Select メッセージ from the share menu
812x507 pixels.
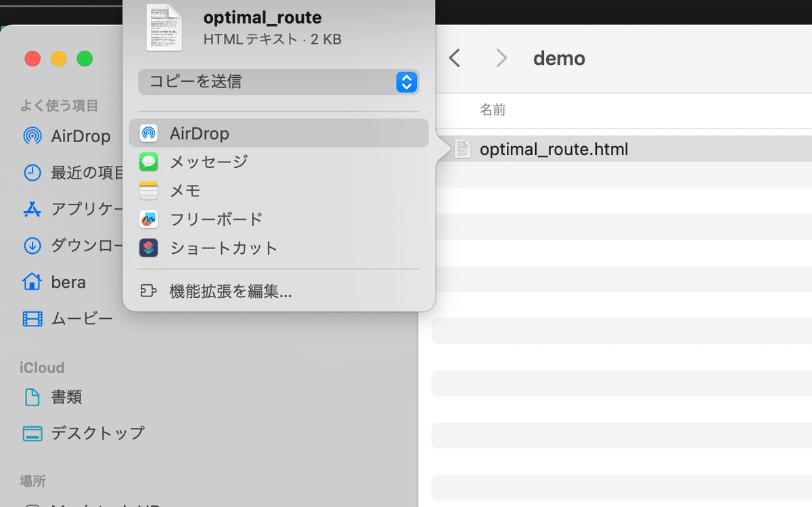coord(208,162)
